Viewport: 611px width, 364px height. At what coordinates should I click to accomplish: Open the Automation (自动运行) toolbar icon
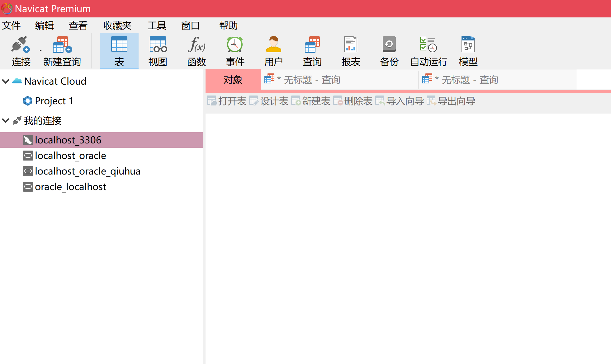point(429,44)
